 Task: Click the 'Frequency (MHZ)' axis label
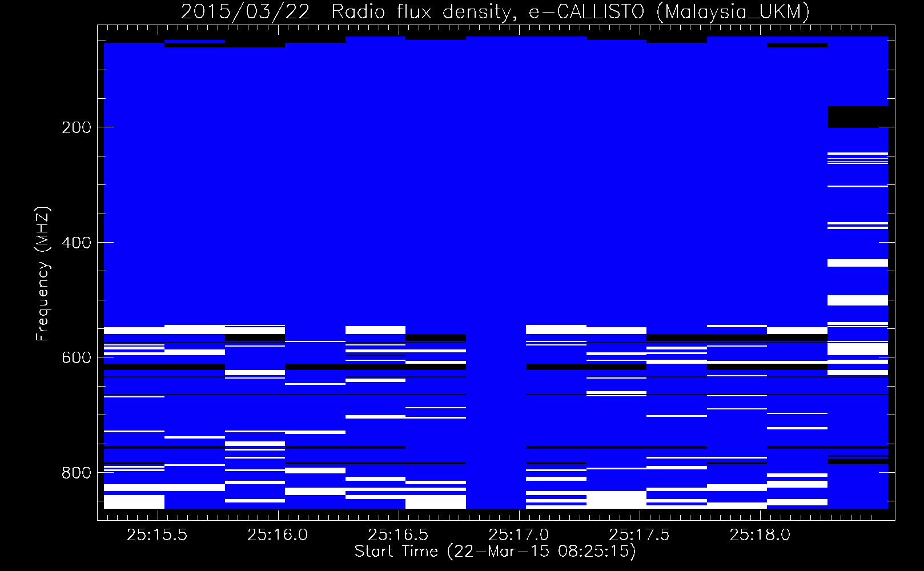[42, 274]
